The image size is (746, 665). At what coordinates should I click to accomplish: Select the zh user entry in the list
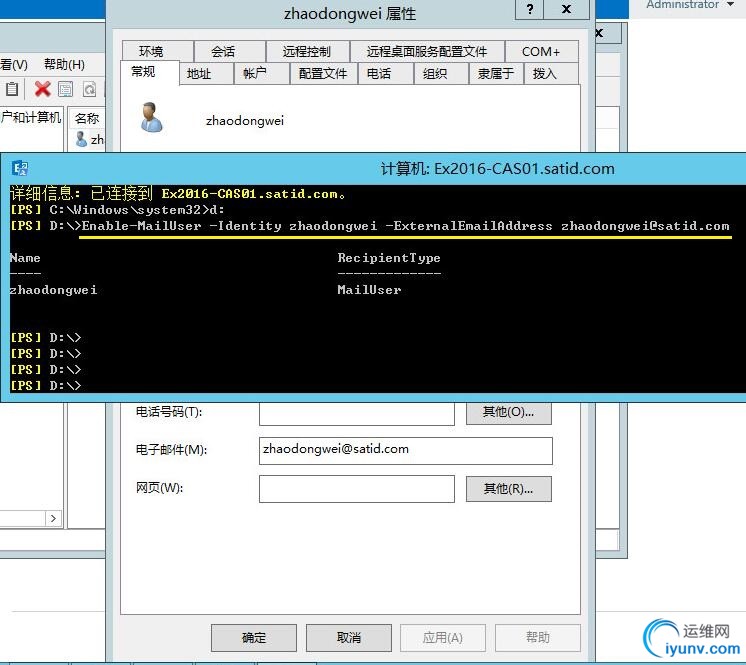(x=89, y=139)
